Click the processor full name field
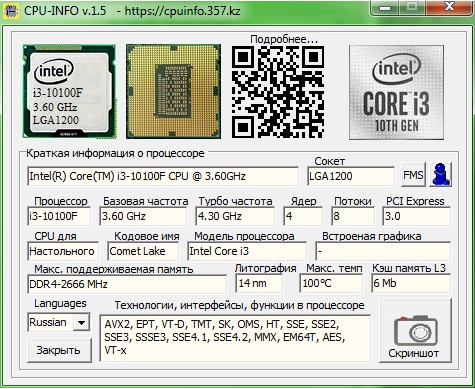Image resolution: width=475 pixels, height=389 pixels. tap(163, 176)
